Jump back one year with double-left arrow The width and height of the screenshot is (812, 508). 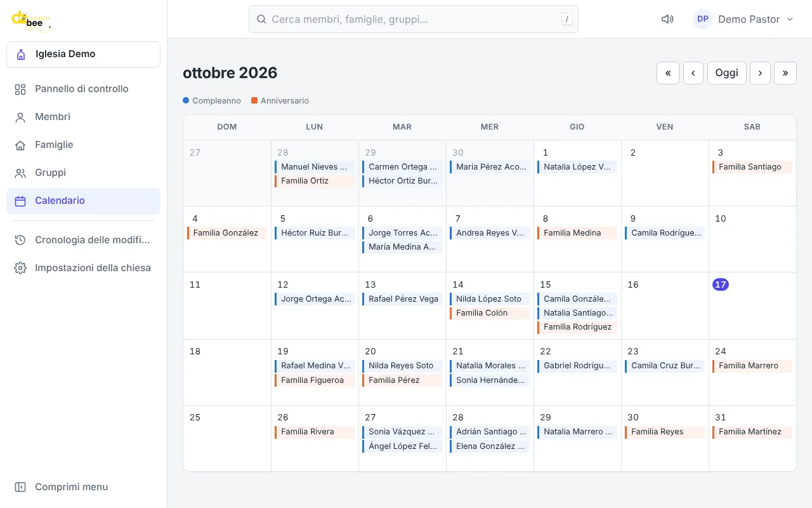pyautogui.click(x=668, y=73)
